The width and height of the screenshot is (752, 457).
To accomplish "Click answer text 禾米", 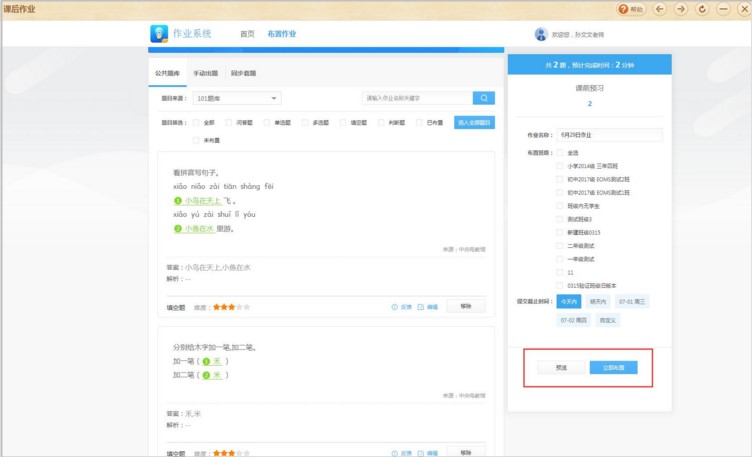I will coord(193,413).
